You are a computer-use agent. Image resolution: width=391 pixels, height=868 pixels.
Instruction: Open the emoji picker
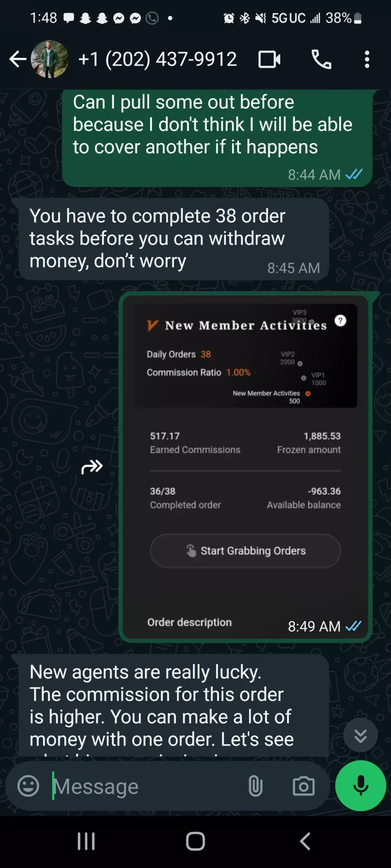pyautogui.click(x=28, y=786)
